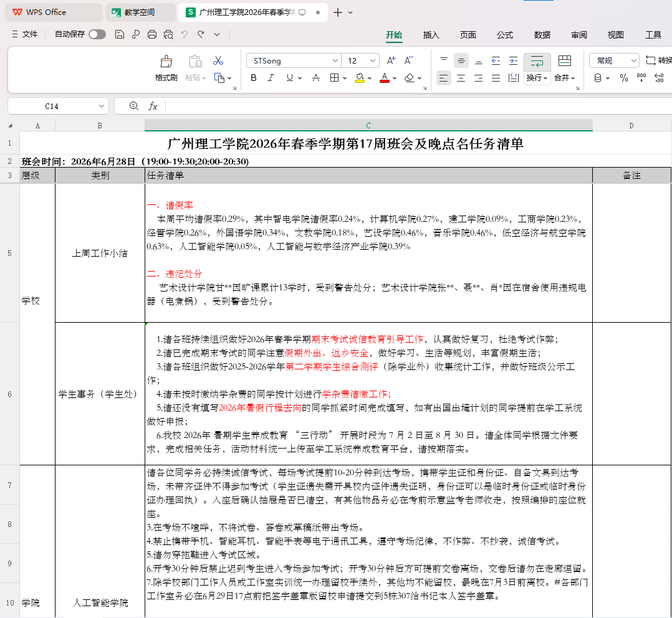The width and height of the screenshot is (672, 618).
Task: Click the 合并 merge cells button
Action: (x=564, y=69)
